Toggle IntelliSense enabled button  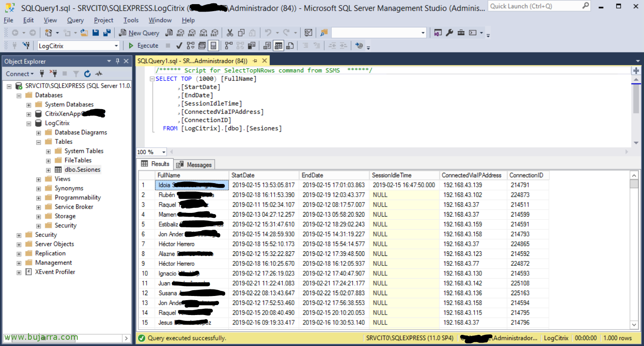213,45
